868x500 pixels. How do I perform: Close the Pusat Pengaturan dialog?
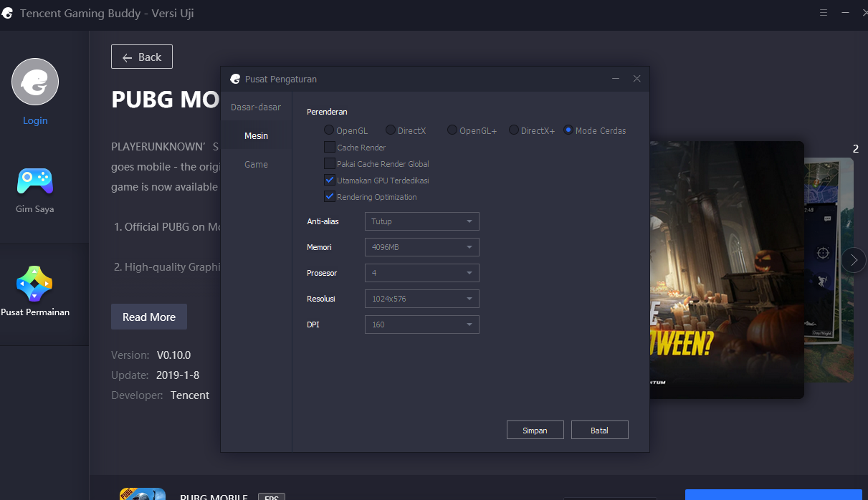[x=636, y=79]
